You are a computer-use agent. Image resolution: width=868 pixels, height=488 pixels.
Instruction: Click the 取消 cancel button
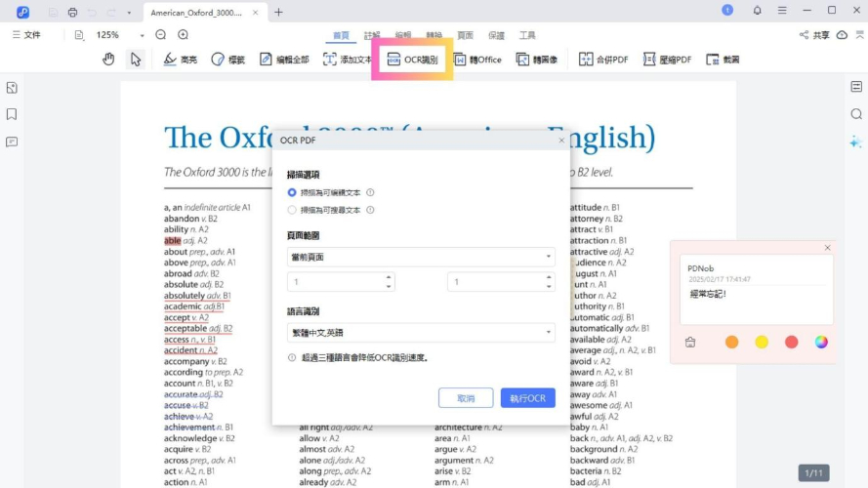(x=466, y=398)
